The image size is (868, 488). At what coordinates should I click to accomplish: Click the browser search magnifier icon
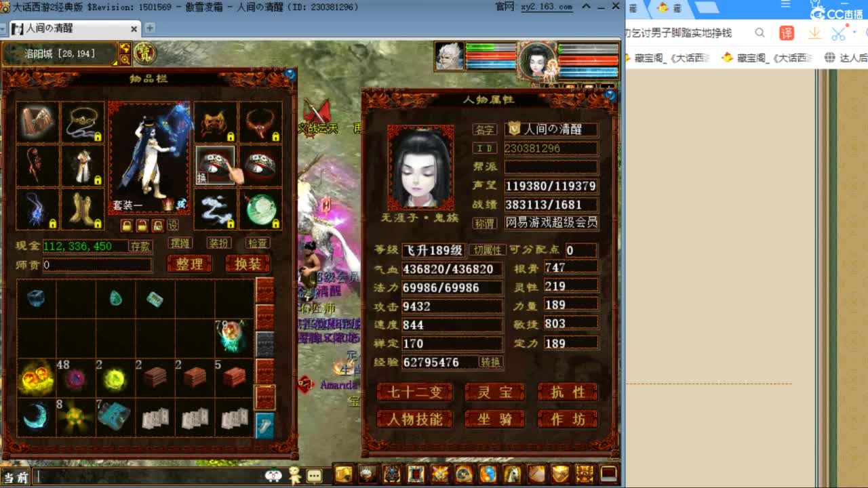(759, 33)
